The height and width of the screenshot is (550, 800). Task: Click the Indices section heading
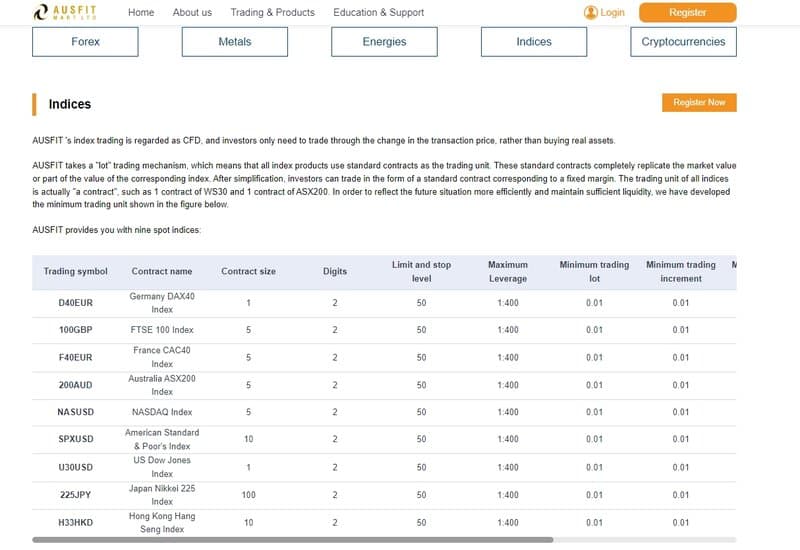click(x=70, y=104)
